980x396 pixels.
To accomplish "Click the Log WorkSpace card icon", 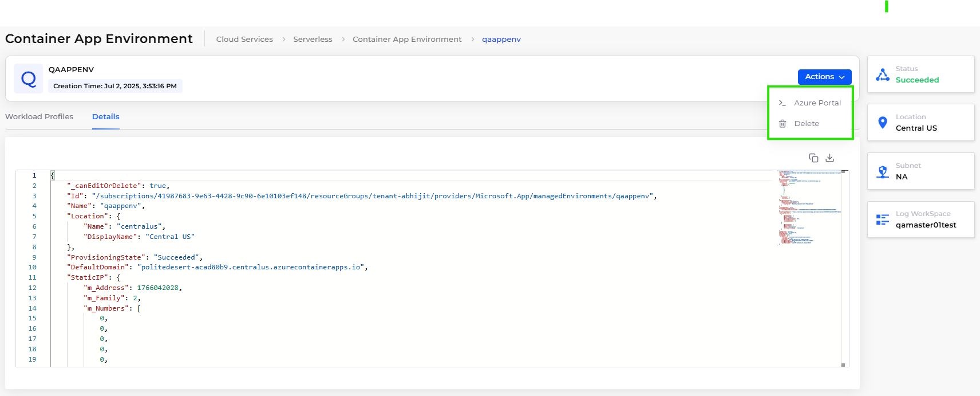I will (x=883, y=219).
